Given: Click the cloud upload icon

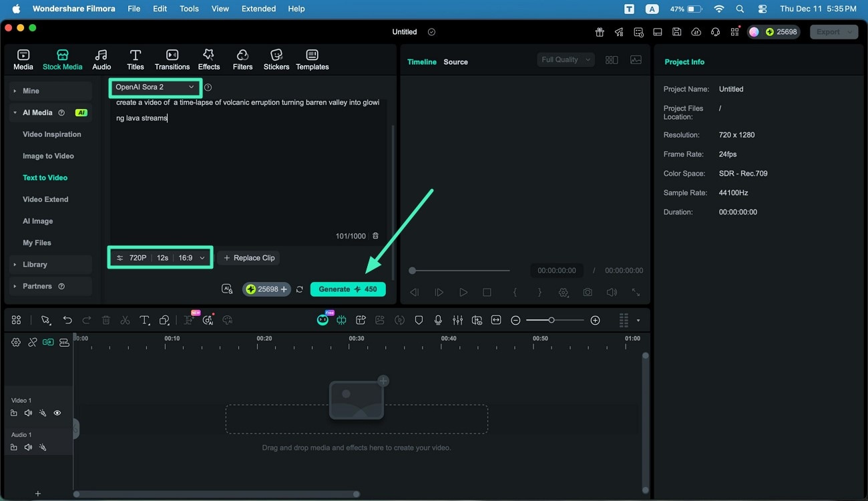Looking at the screenshot, I should tap(696, 32).
